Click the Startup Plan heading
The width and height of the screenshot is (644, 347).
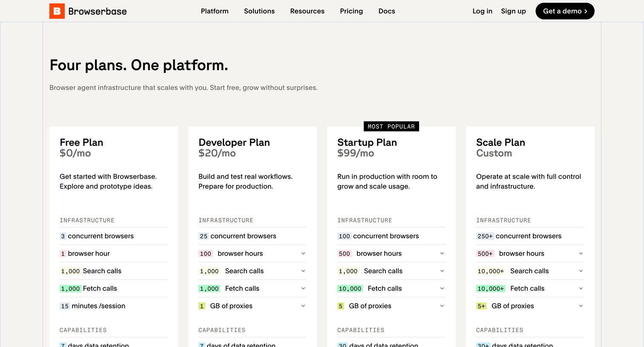tap(367, 142)
